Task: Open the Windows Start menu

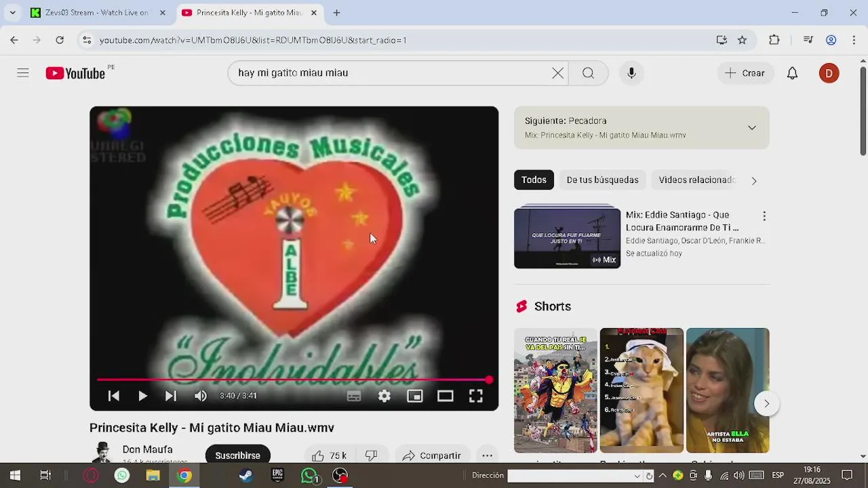Action: pos(15,475)
